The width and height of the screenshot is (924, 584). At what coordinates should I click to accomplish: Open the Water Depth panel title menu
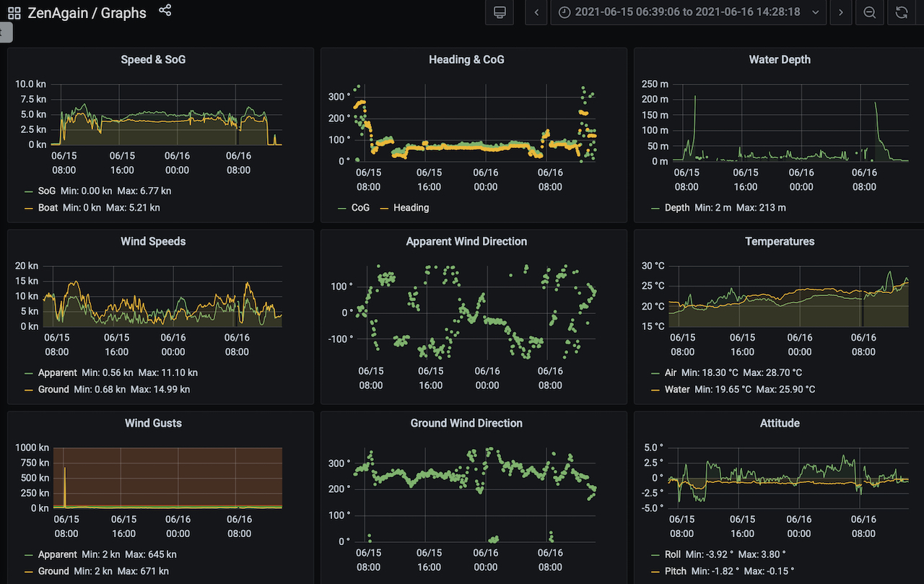point(780,60)
